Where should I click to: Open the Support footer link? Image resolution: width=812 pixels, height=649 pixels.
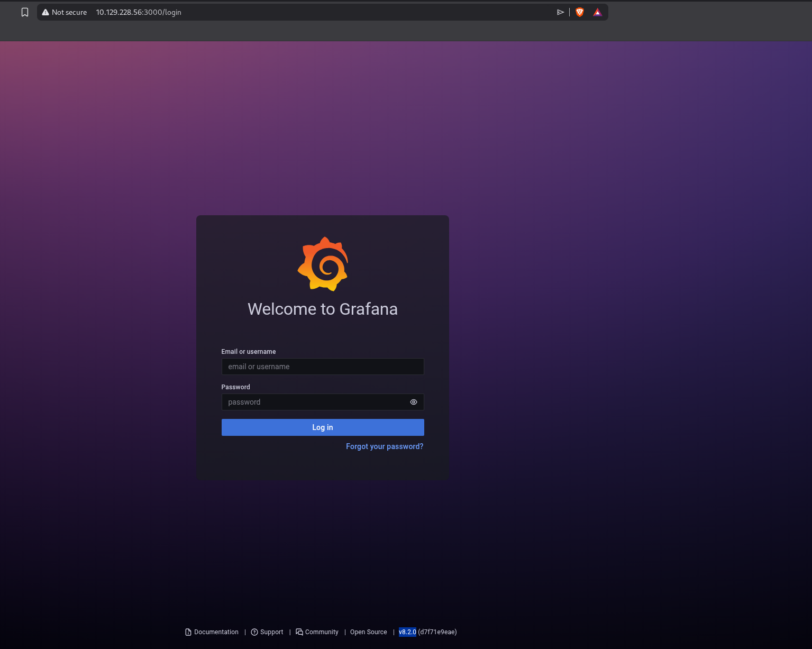(x=272, y=632)
